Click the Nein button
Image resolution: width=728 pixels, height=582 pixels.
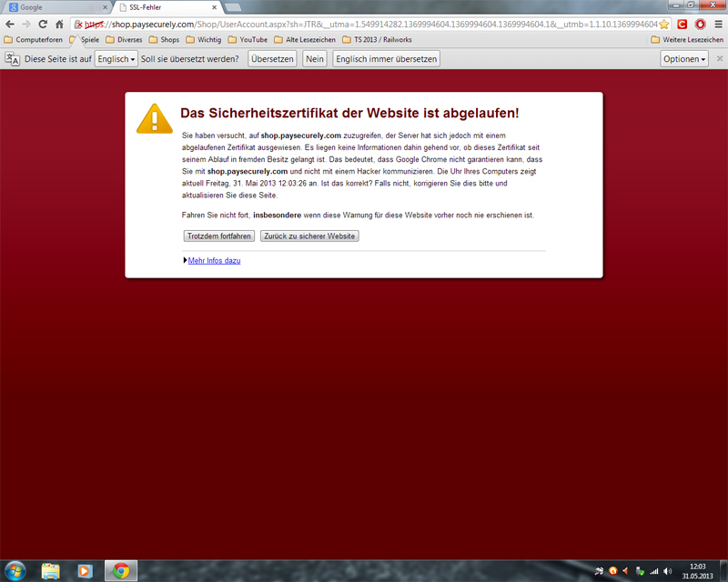click(x=315, y=59)
